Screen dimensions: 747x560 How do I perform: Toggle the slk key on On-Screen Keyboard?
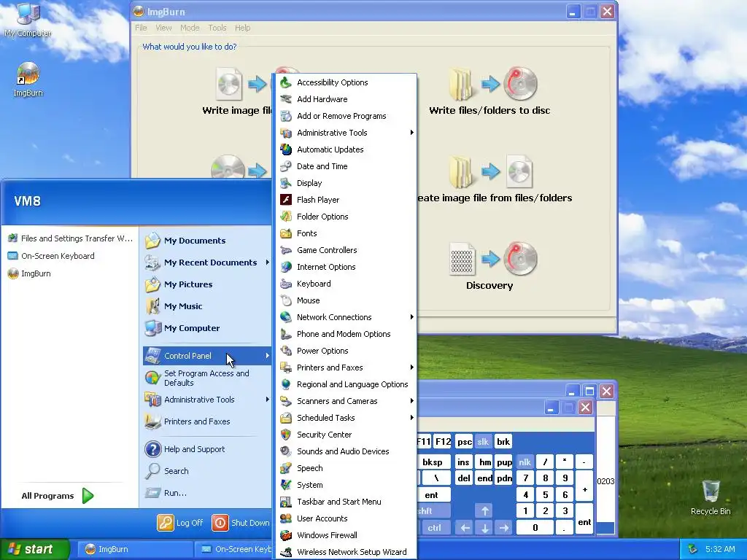pos(483,442)
